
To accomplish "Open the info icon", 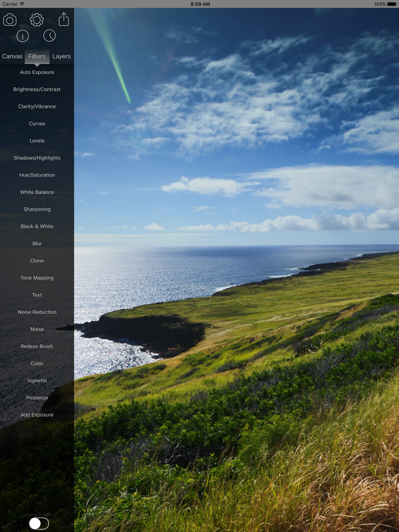I will click(x=23, y=36).
